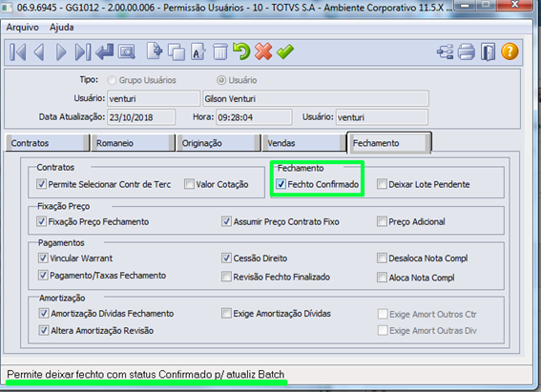Minimize the Permissão Usuários window
This screenshot has height=392, width=541.
[465, 5]
